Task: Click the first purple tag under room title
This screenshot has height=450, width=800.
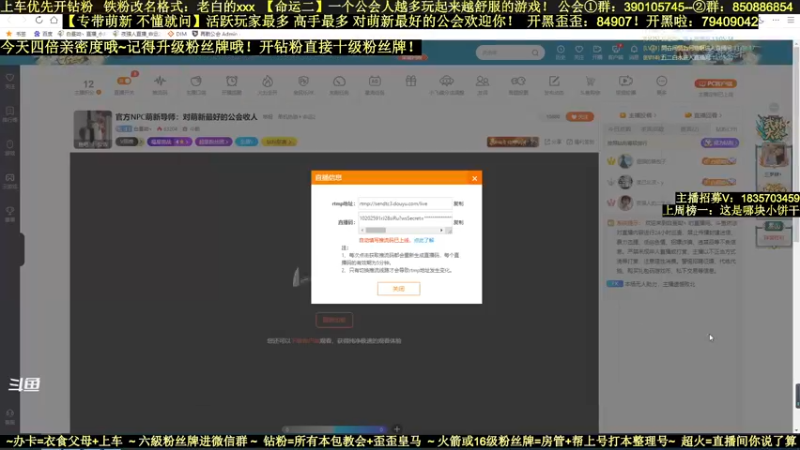Action: click(x=169, y=142)
